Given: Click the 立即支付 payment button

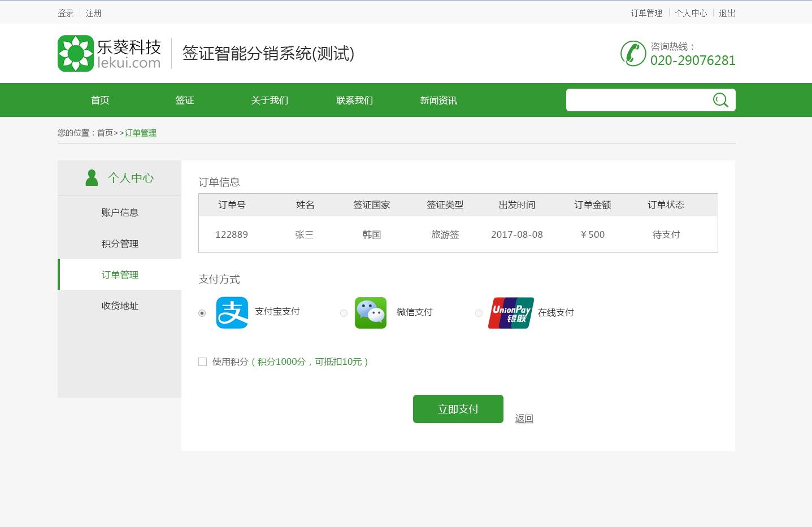Looking at the screenshot, I should click(458, 408).
